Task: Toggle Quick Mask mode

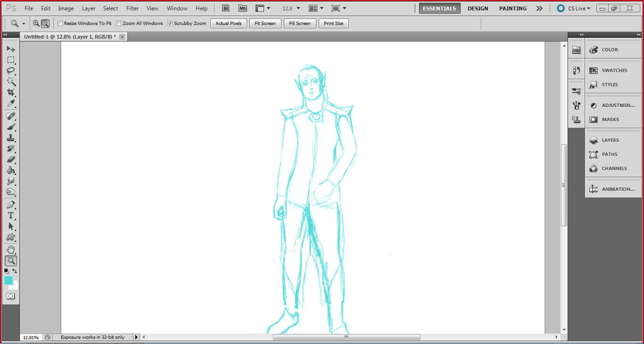Action: [10, 296]
